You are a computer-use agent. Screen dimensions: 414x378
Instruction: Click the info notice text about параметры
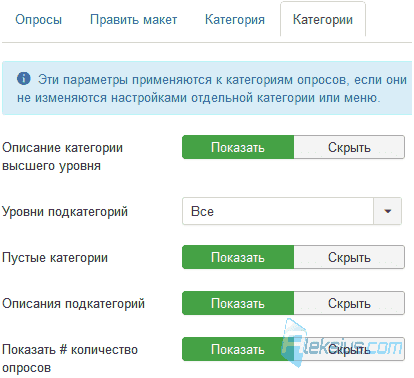pyautogui.click(x=212, y=89)
